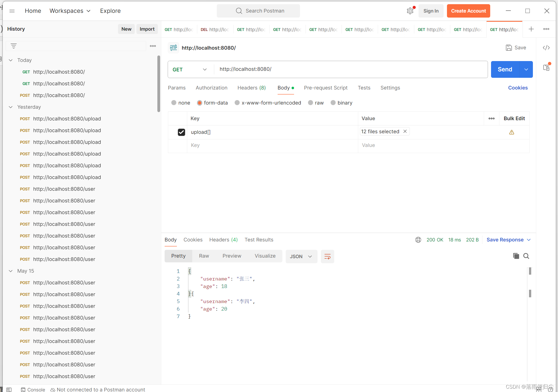Screen dimensions: 558x392
Task: Toggle sidebar icon in status bar
Action: 9,389
